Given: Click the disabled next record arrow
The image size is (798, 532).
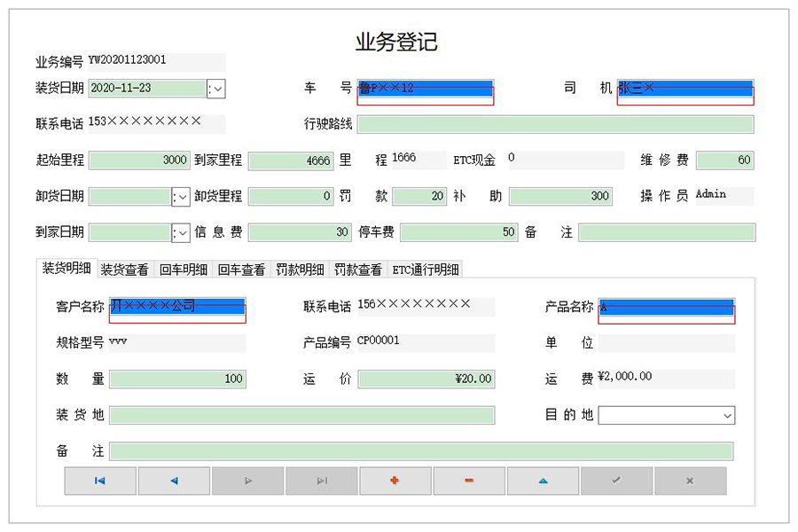Looking at the screenshot, I should [247, 480].
